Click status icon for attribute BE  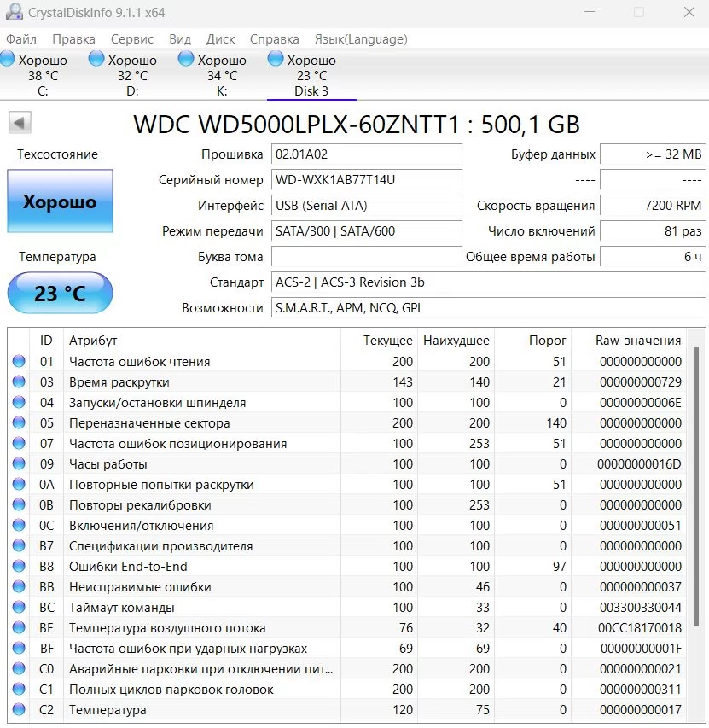(x=19, y=627)
